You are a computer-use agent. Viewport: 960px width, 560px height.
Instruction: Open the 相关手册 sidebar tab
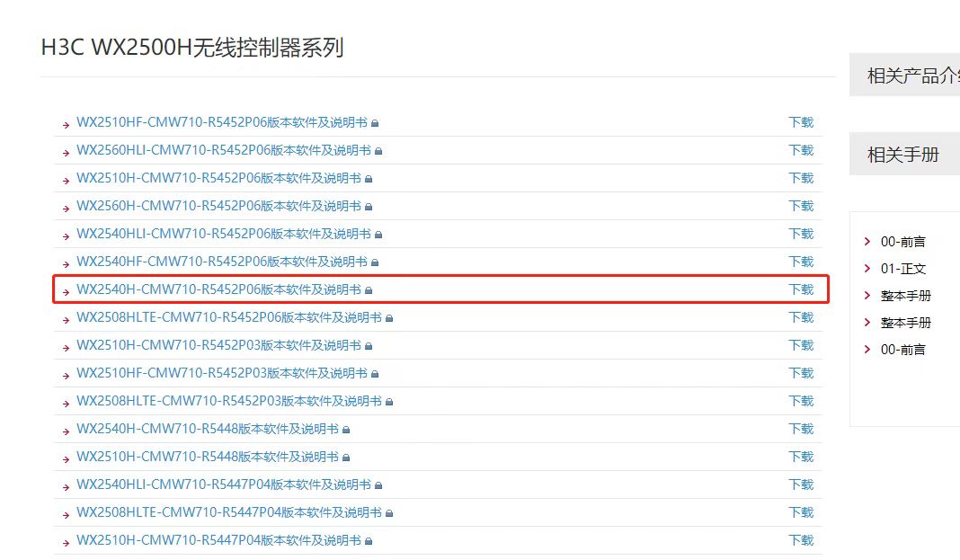pyautogui.click(x=904, y=155)
